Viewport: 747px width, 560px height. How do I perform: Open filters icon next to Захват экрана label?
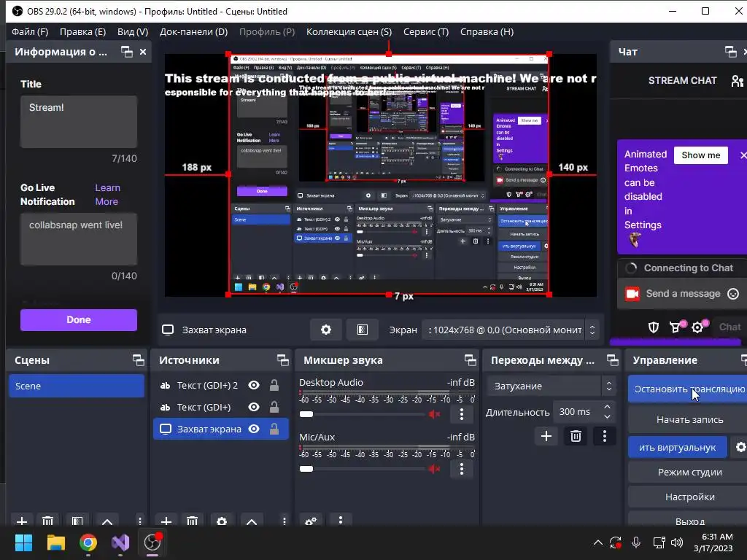362,330
